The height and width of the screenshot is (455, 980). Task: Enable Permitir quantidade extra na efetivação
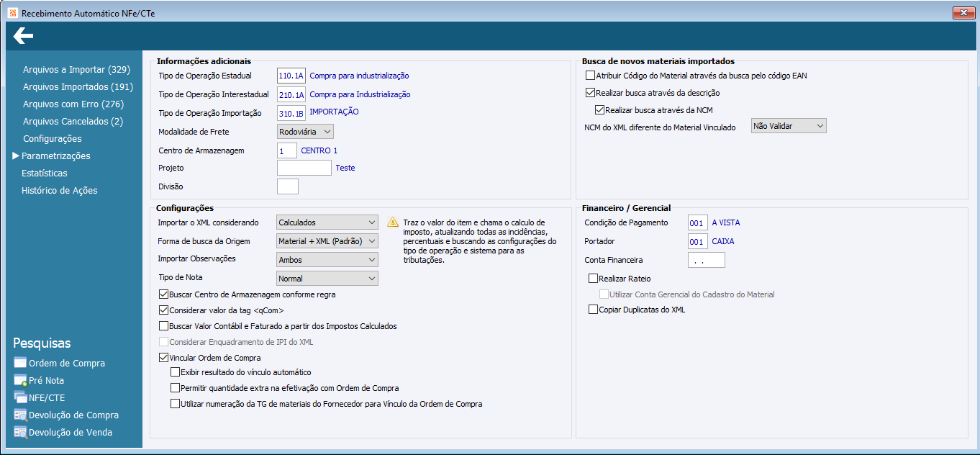click(175, 388)
